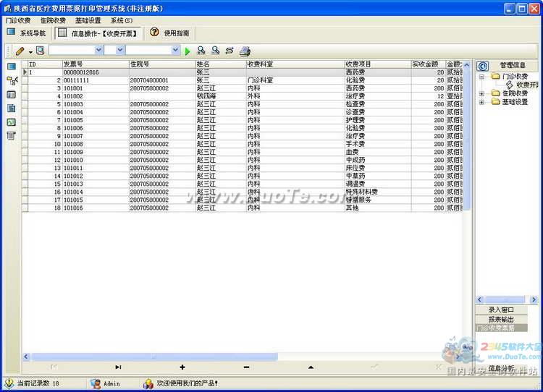Click the refresh icon beside the printer
543x392 pixels.
(230, 51)
